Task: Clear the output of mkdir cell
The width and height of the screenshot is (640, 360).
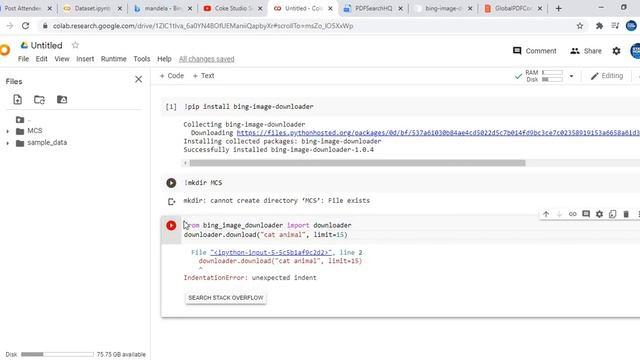Action: [171, 201]
